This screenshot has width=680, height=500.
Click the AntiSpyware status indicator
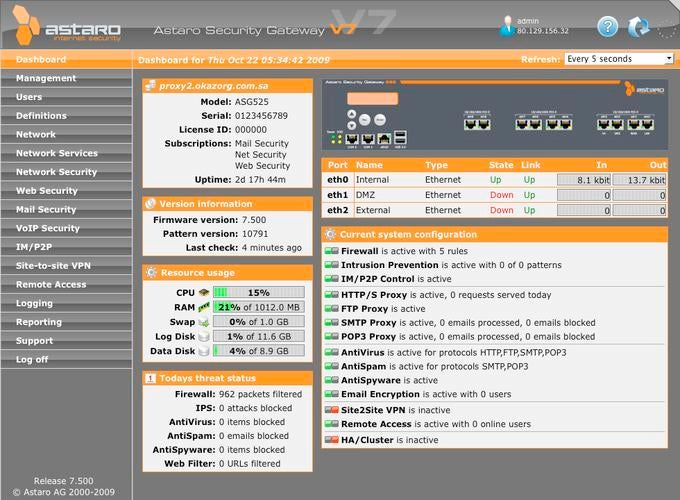coord(332,380)
